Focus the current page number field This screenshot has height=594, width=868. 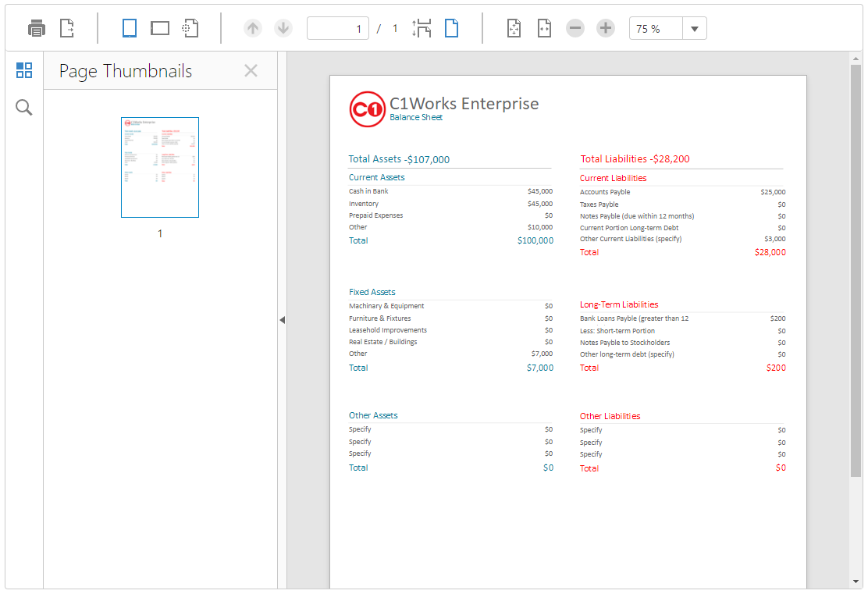tap(338, 28)
